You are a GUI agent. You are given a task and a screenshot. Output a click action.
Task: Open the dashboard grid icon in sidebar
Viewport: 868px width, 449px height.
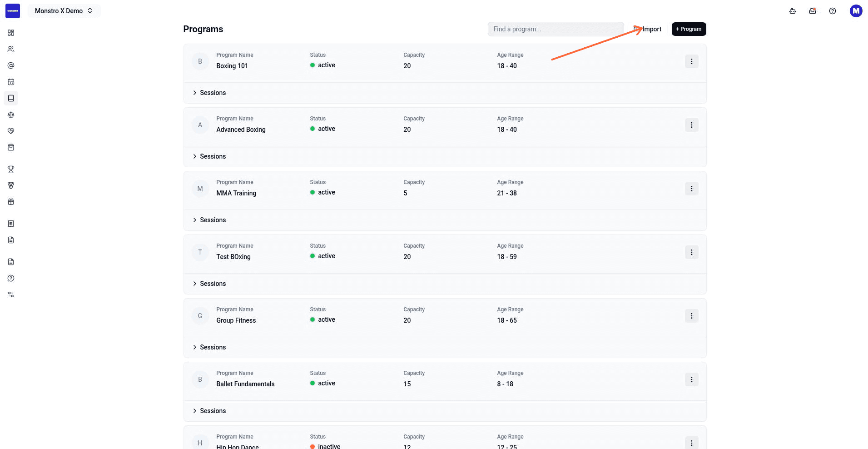pyautogui.click(x=11, y=33)
